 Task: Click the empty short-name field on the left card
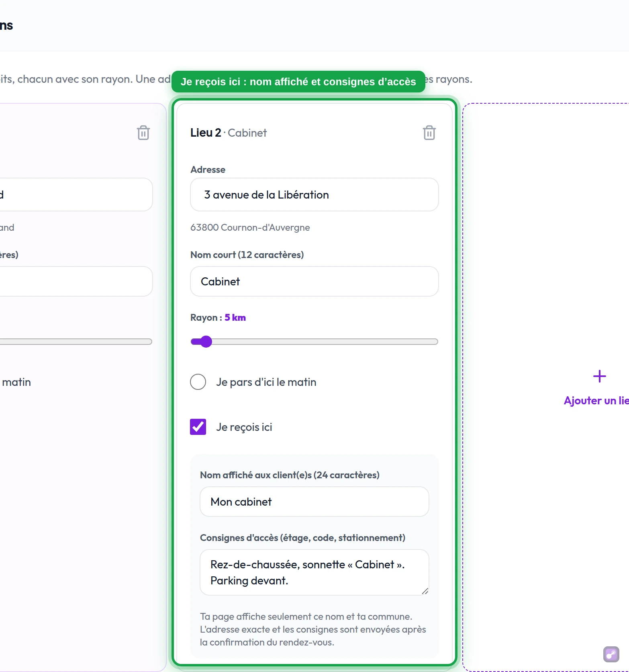76,281
